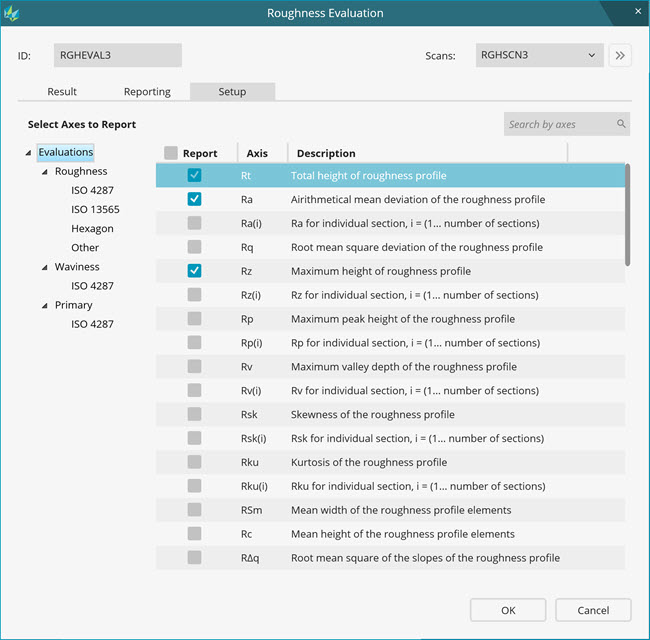Viewport: 650px width, 640px height.
Task: Open the Reporting tab
Action: coord(147,92)
